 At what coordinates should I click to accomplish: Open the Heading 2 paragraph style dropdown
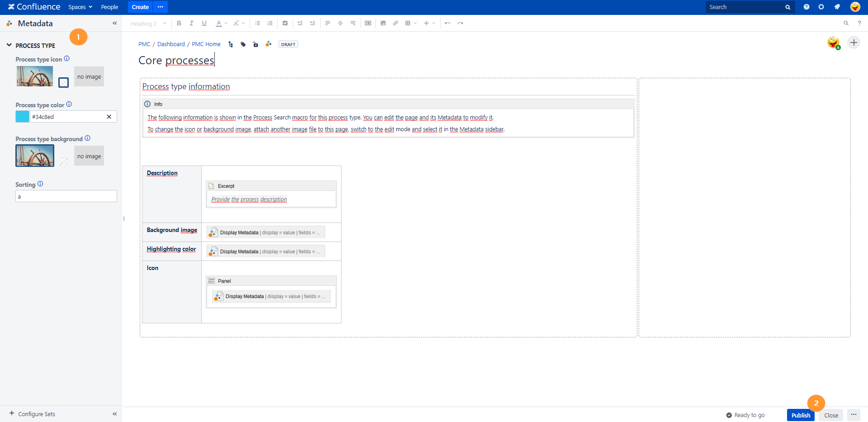click(x=148, y=24)
